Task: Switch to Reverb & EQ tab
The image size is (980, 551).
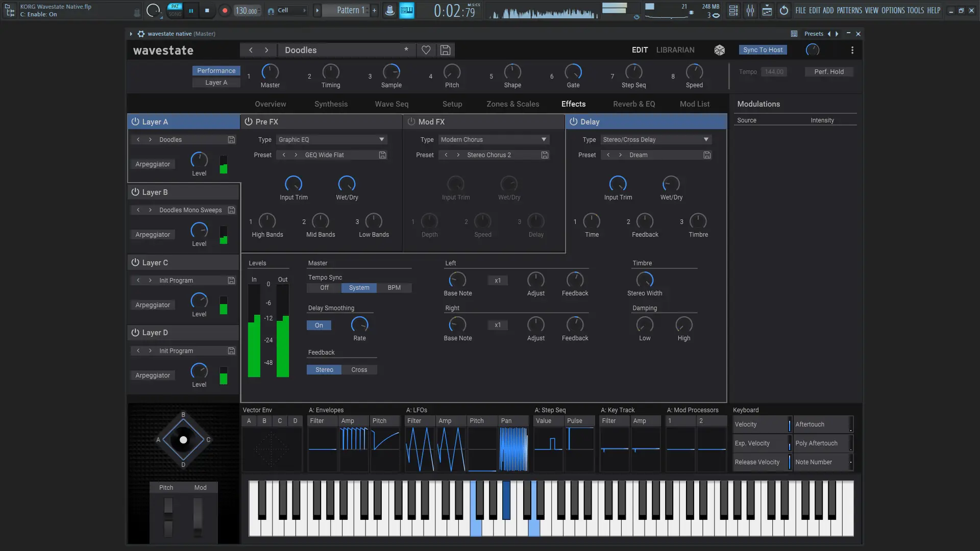Action: 634,104
